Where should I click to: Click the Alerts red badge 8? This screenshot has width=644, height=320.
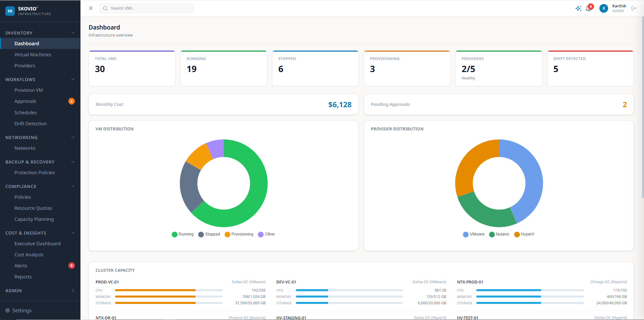point(71,266)
